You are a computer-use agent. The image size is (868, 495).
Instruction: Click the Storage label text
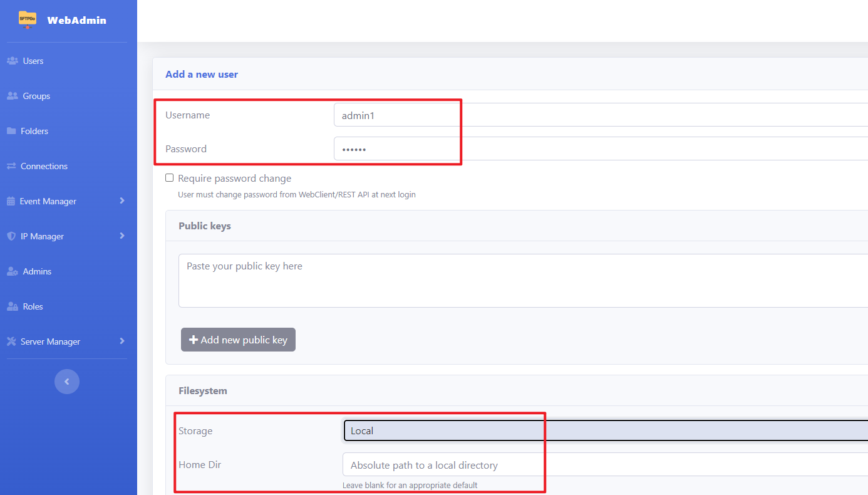point(195,430)
